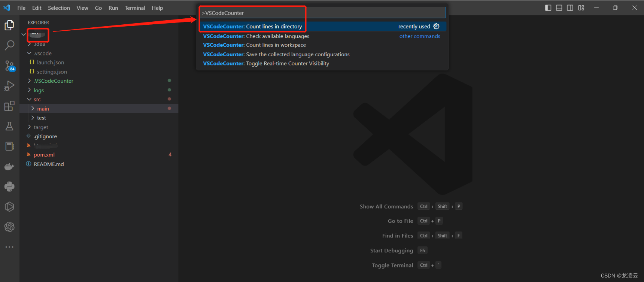644x282 pixels.
Task: Run VSCodeCounter: Check available languages
Action: click(322, 36)
